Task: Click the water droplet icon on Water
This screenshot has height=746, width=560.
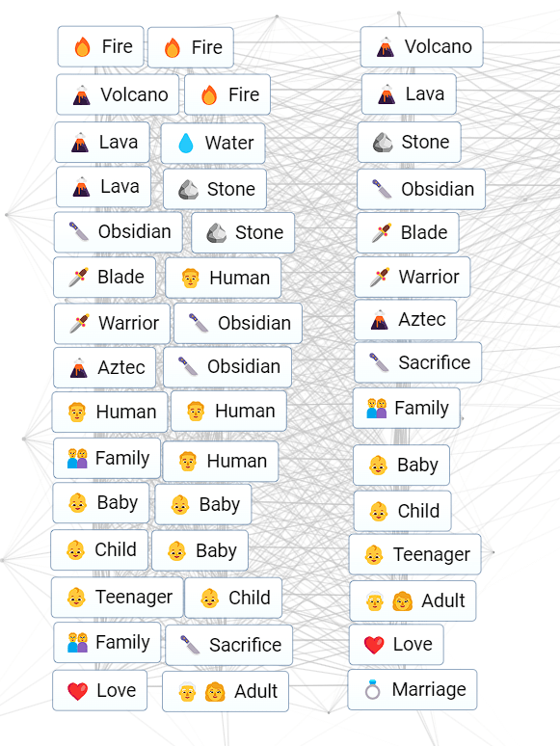Action: coord(186,143)
